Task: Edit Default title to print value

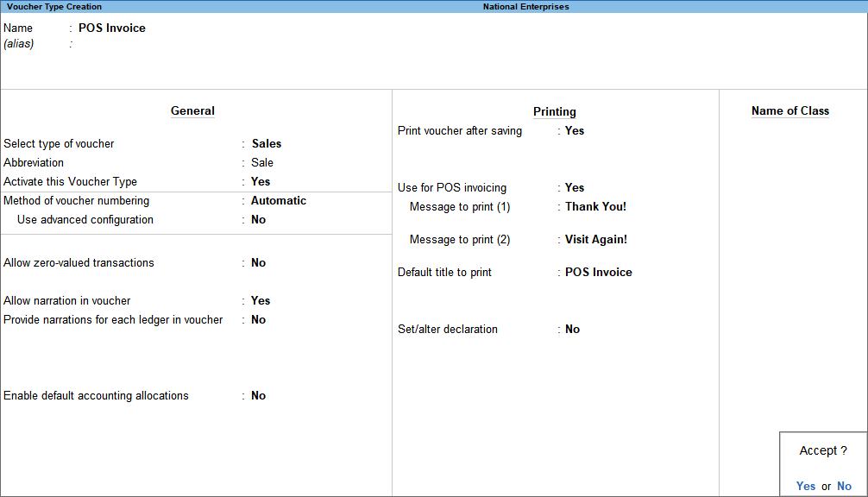Action: coord(599,273)
